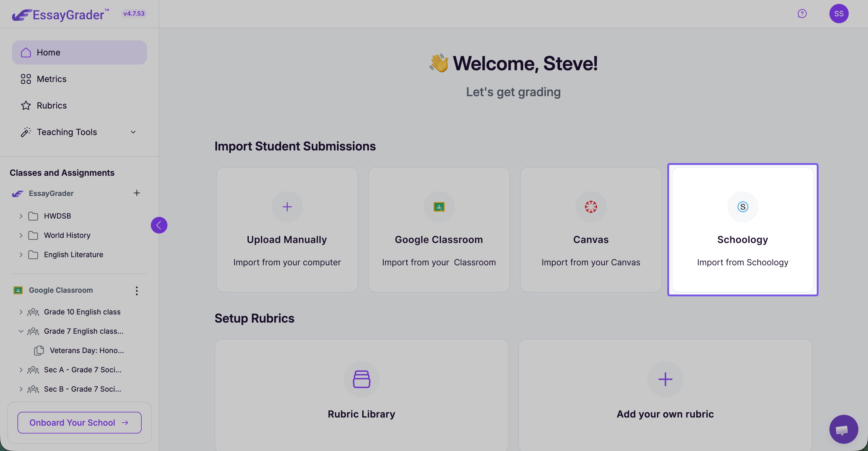Click the SS user avatar
This screenshot has height=451, width=868.
click(x=839, y=14)
